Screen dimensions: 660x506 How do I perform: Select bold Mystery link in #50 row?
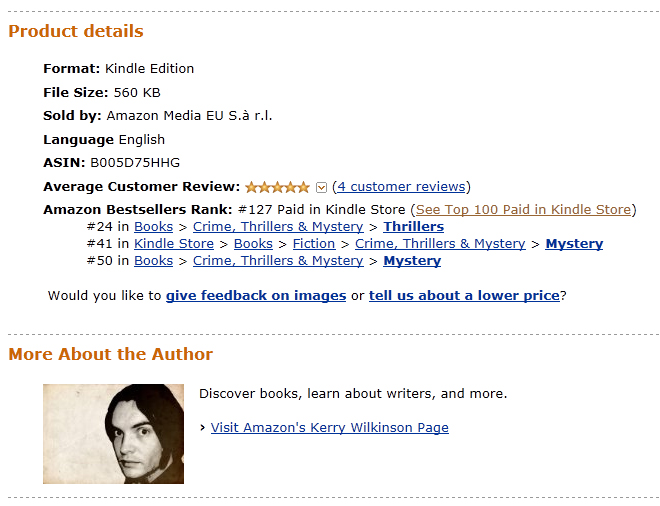412,261
